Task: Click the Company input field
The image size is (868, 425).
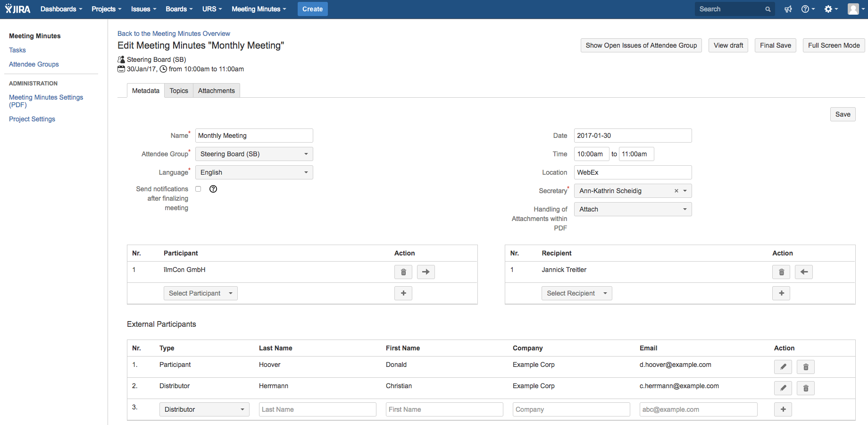Action: click(x=571, y=409)
